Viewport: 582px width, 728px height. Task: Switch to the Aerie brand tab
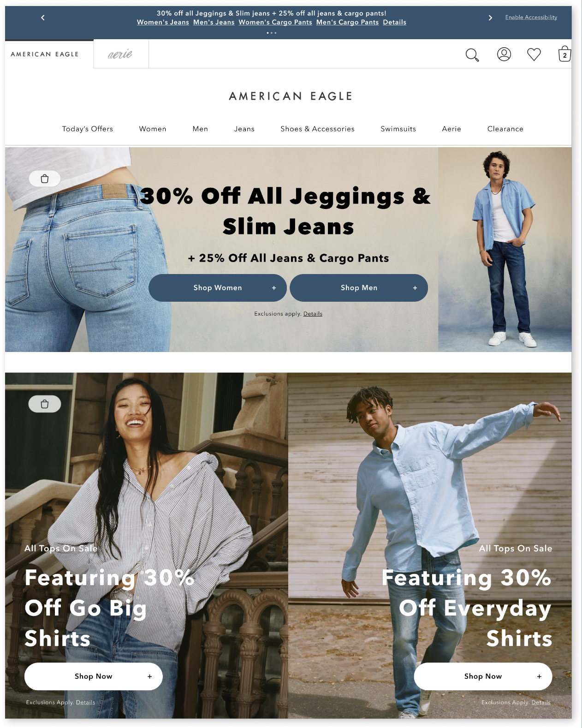pos(121,54)
